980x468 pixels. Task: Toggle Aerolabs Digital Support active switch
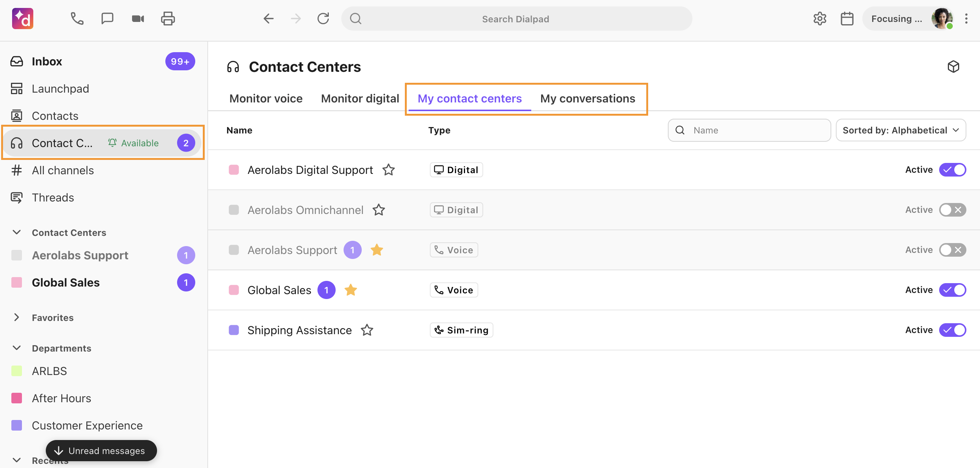pos(952,170)
